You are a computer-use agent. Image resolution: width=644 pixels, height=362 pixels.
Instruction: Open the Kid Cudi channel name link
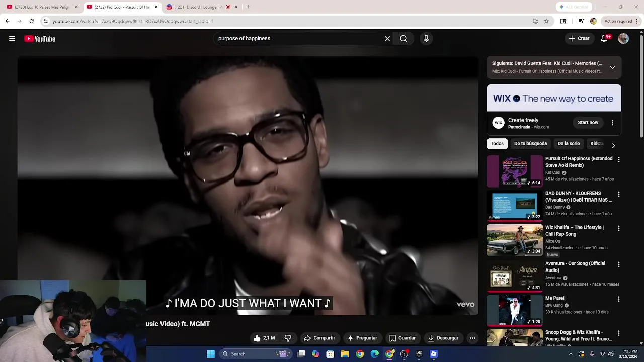point(553,173)
